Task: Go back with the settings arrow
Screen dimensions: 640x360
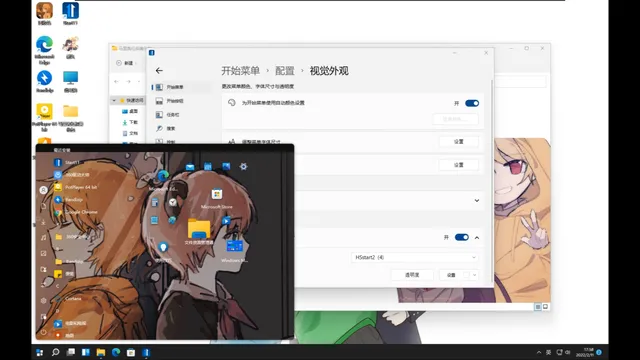Action: [159, 71]
